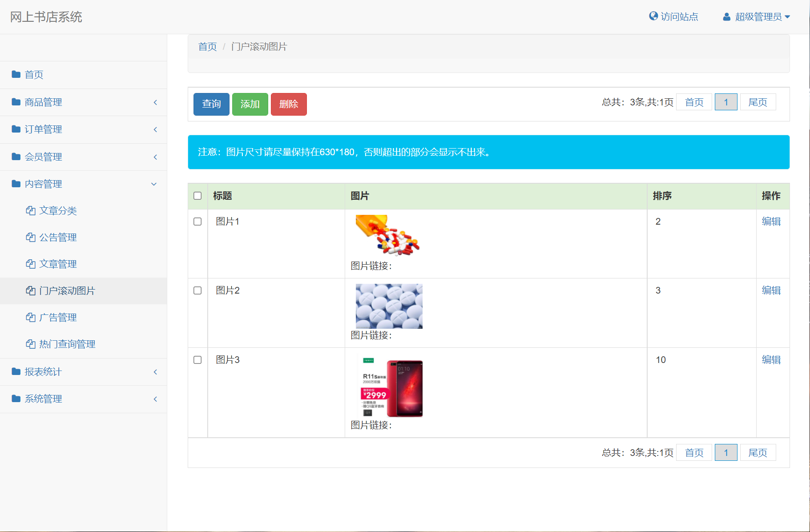Check the select-all checkbox in table header

point(197,196)
